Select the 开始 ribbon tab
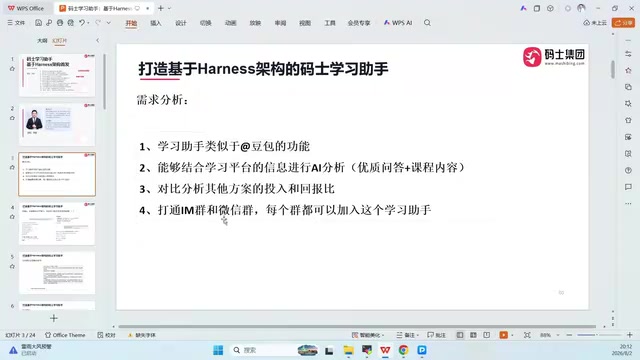 (131, 23)
